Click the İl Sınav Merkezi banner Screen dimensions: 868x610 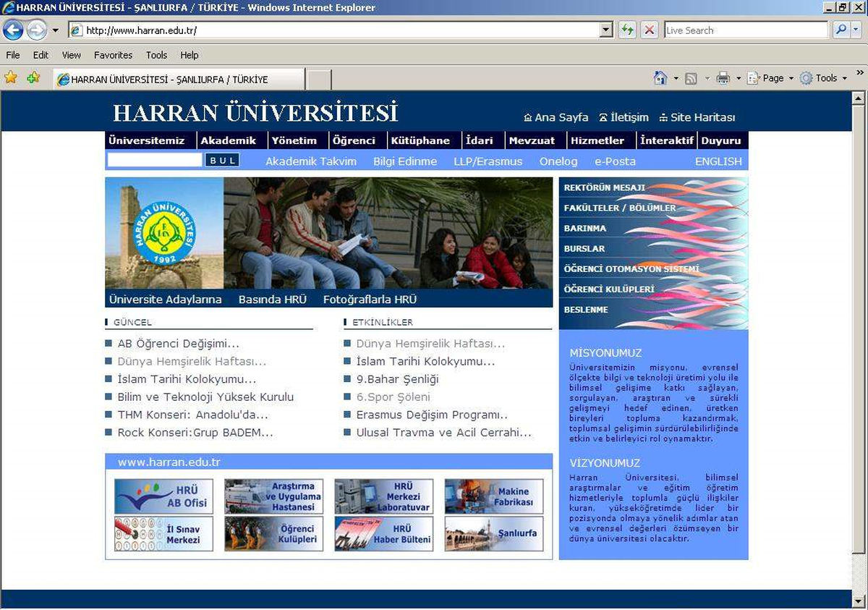pos(163,534)
